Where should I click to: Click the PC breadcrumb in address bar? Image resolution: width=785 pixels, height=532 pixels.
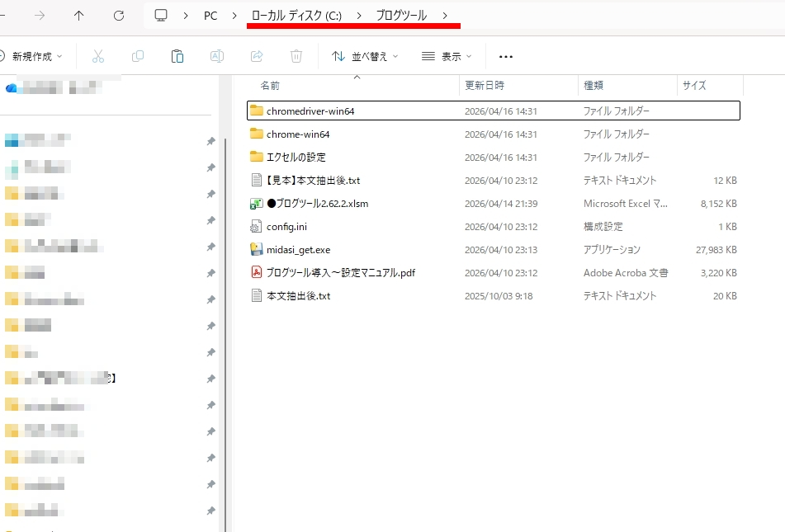[210, 16]
